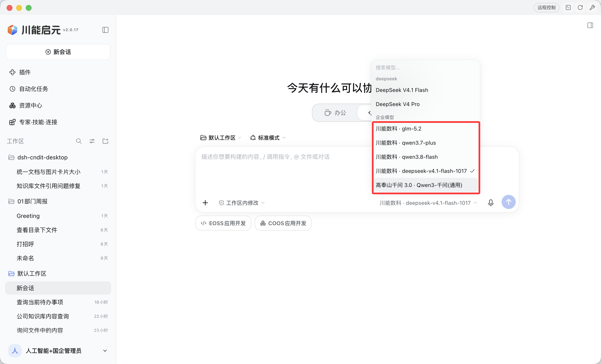Click the COOS 应用开发 button
This screenshot has width=601, height=364.
[283, 223]
